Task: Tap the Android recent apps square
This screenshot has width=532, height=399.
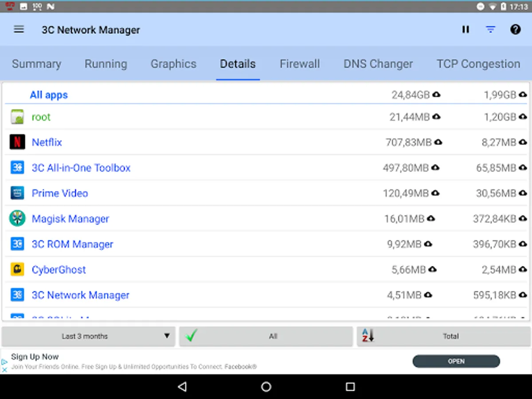Action: [350, 387]
